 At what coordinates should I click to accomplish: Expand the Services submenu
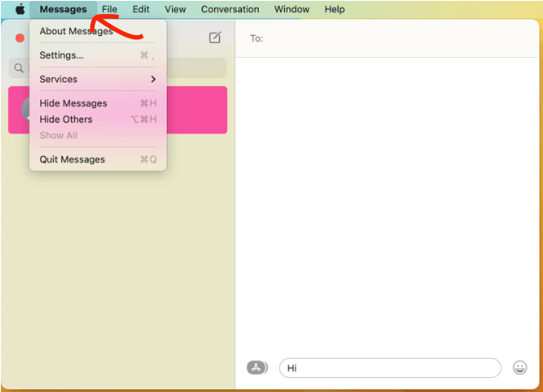point(98,79)
